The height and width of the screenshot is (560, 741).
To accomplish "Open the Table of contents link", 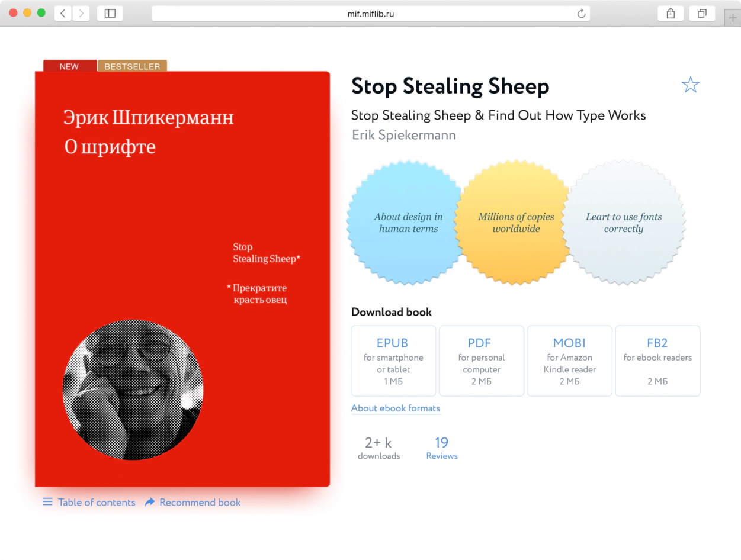I will [x=97, y=502].
